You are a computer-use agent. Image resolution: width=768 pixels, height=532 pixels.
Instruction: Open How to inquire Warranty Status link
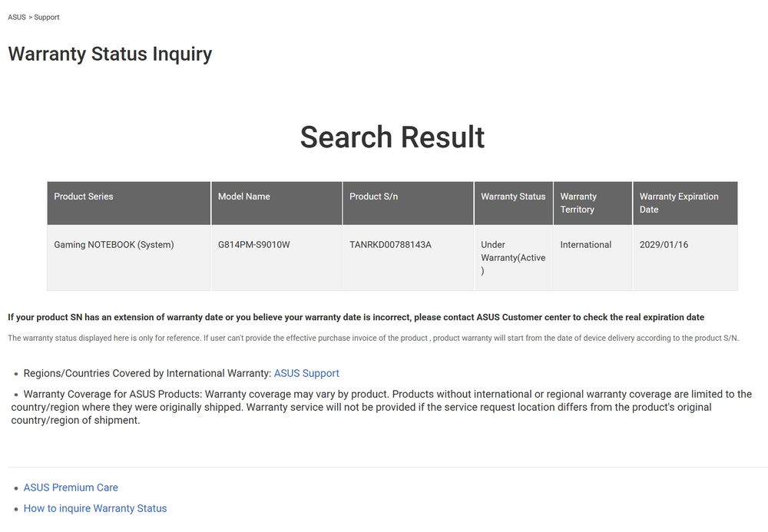(x=95, y=508)
